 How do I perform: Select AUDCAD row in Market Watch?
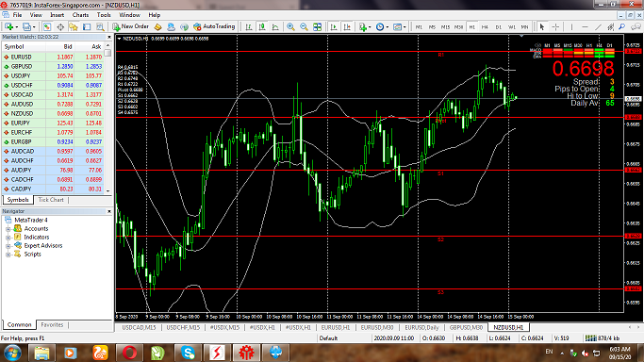53,152
